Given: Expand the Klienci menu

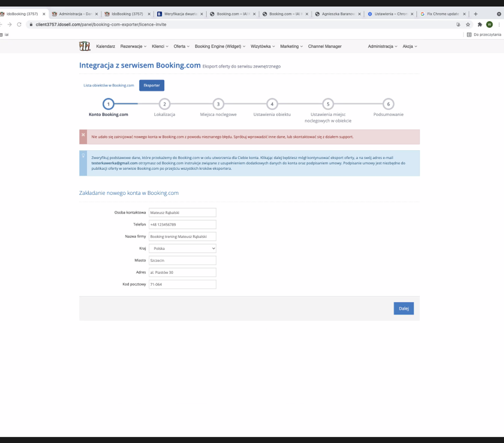Looking at the screenshot, I should coord(160,46).
